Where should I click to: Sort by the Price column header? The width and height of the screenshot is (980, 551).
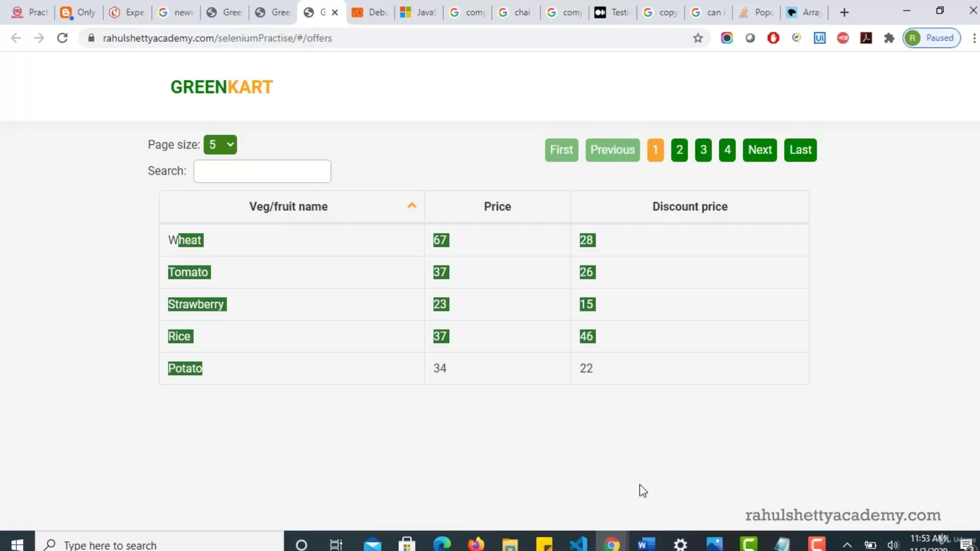click(497, 207)
